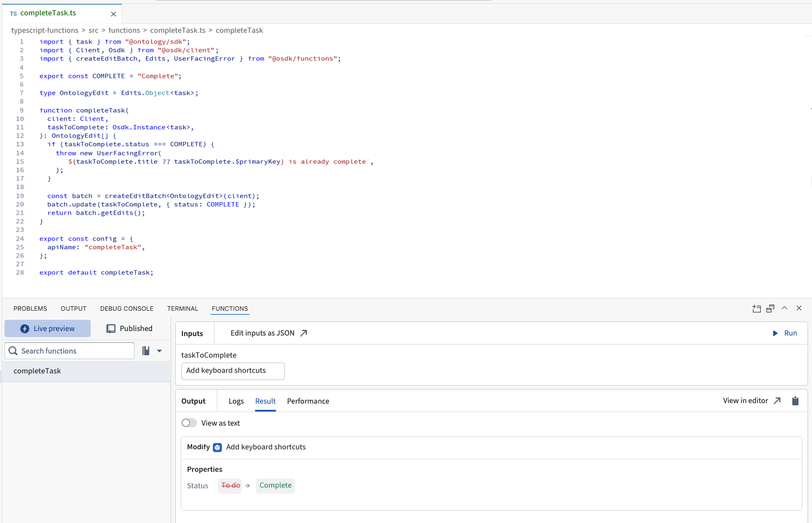
Task: Select the completeTask.ts file tab
Action: click(x=62, y=13)
